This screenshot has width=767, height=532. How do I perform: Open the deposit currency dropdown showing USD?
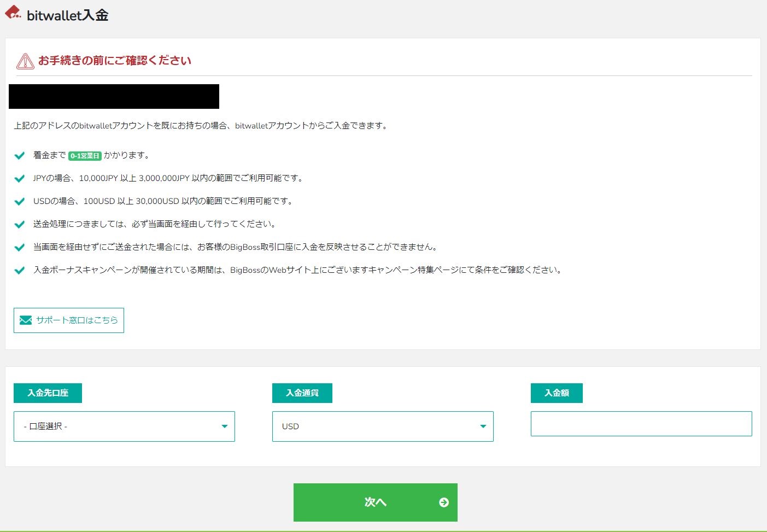383,426
